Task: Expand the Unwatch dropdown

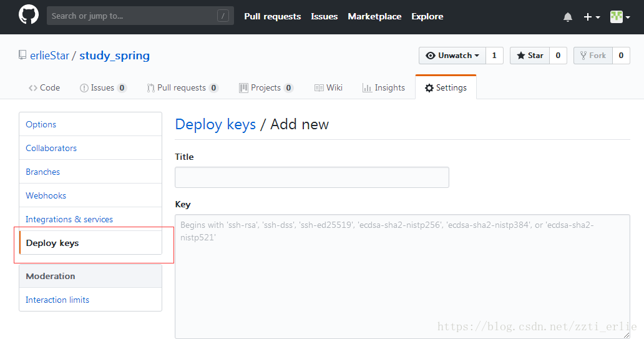Action: pos(452,56)
